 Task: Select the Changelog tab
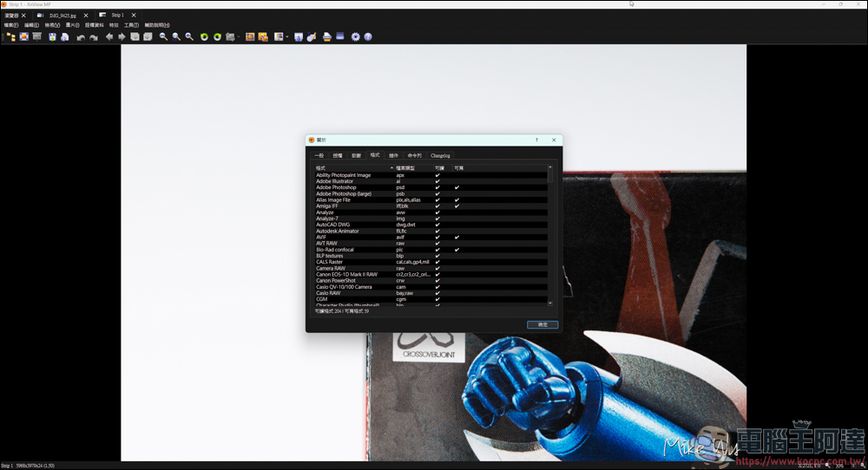[x=441, y=155]
